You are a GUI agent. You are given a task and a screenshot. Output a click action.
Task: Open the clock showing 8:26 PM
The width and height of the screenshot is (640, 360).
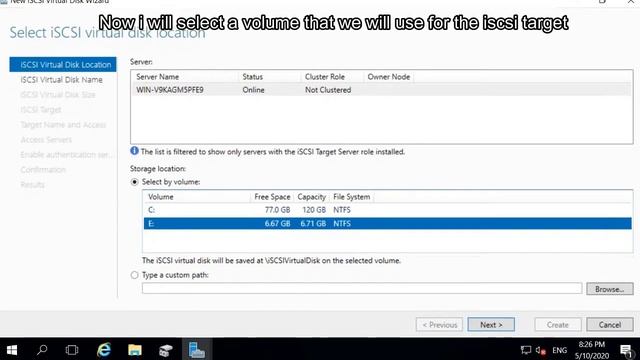point(592,350)
